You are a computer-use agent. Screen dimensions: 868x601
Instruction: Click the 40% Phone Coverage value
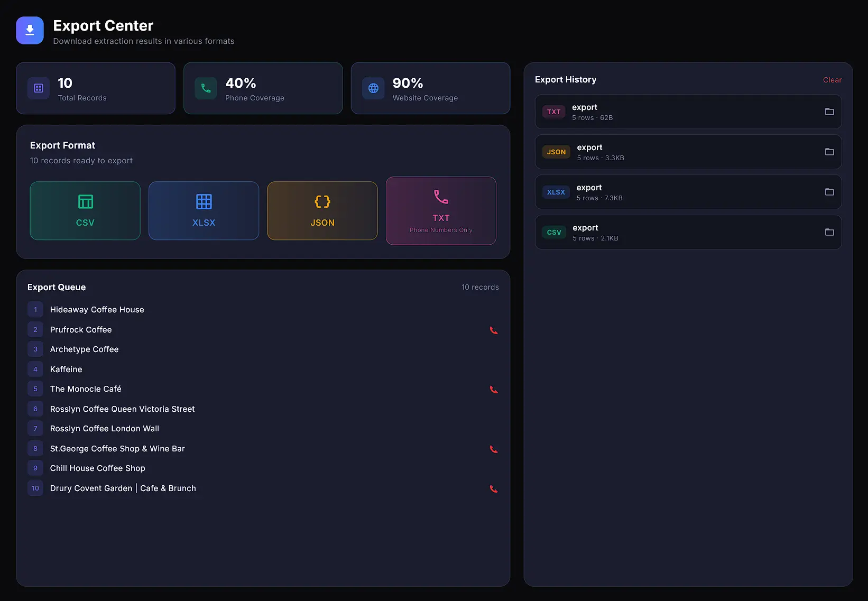tap(241, 83)
